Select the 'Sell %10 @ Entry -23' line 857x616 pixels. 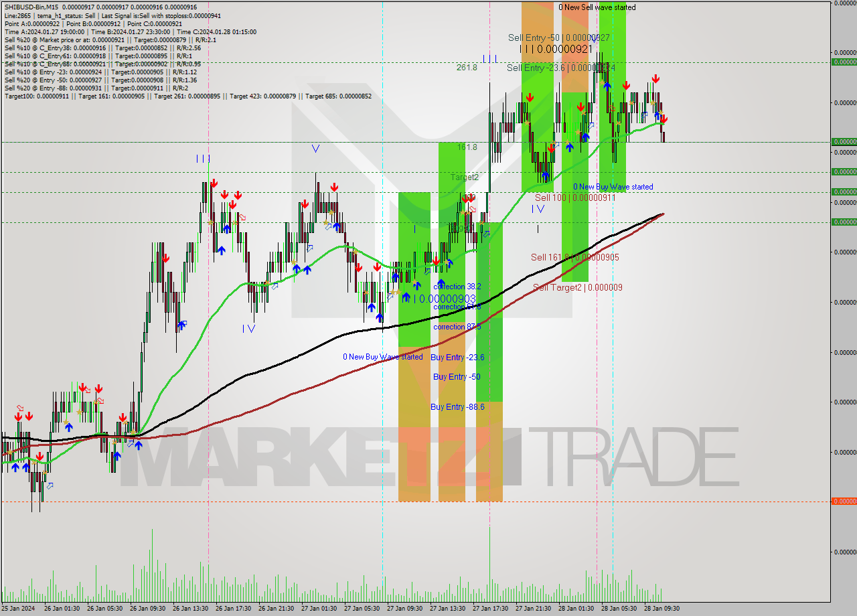click(100, 72)
